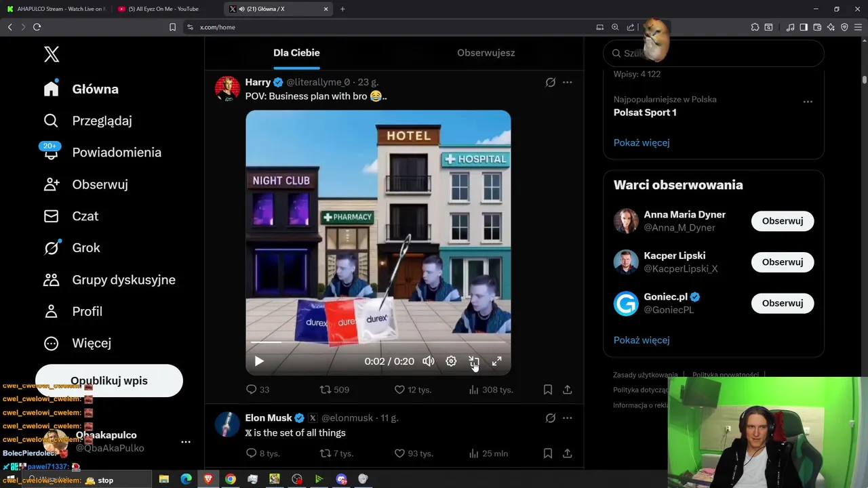The height and width of the screenshot is (488, 868).
Task: Go to Profil page
Action: [73, 312]
